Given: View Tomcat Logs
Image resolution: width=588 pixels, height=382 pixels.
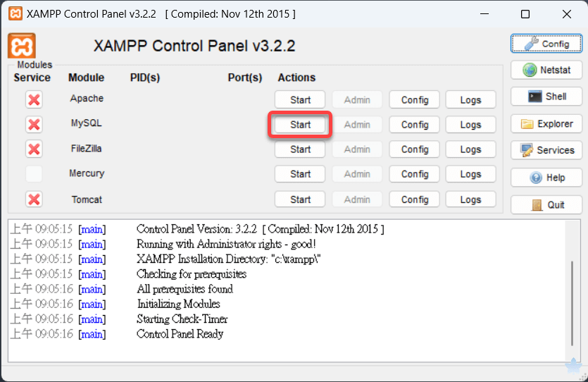Looking at the screenshot, I should pos(470,199).
